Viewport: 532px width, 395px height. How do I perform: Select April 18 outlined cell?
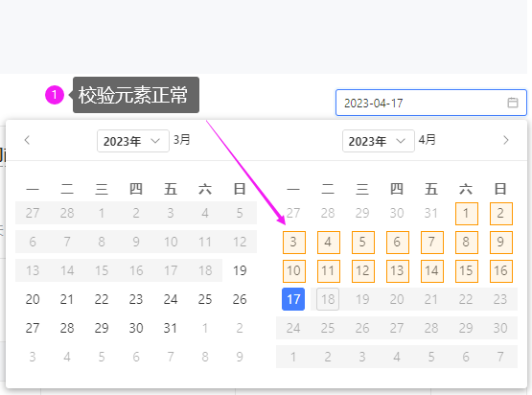tap(328, 299)
